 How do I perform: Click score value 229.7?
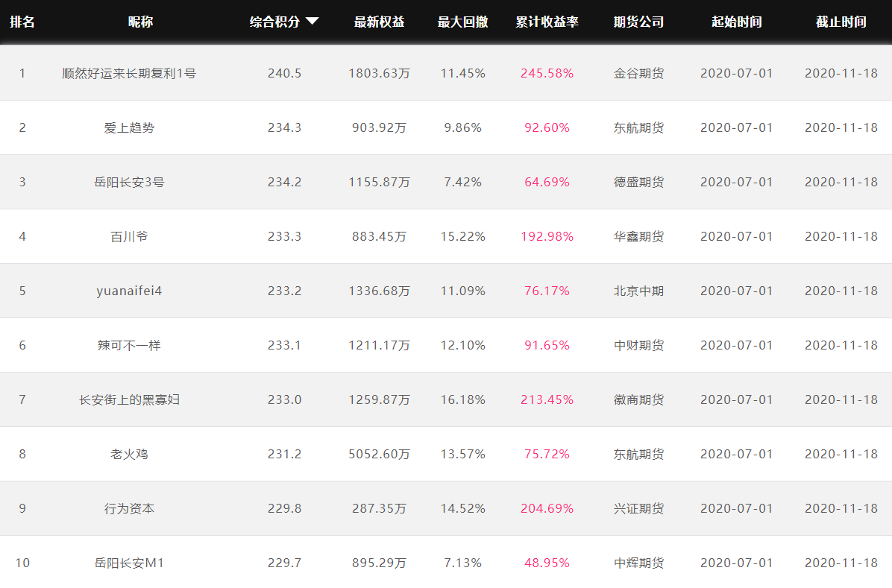tap(284, 563)
